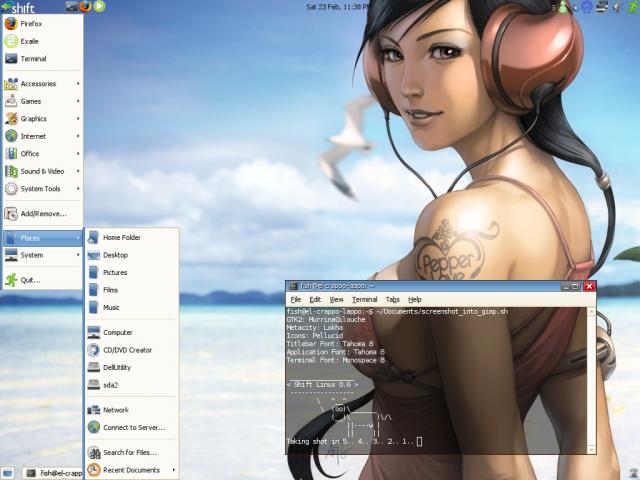Open the terminal View menu

click(336, 300)
